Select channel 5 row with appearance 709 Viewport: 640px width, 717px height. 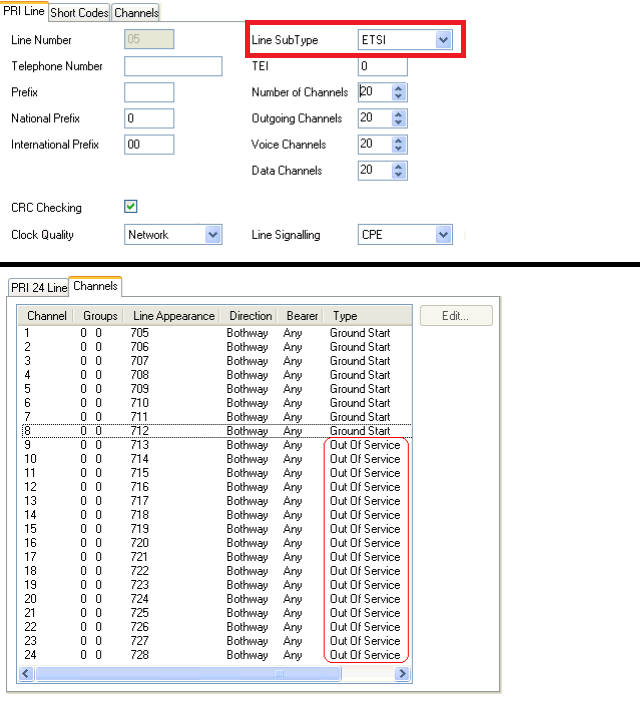(x=215, y=389)
